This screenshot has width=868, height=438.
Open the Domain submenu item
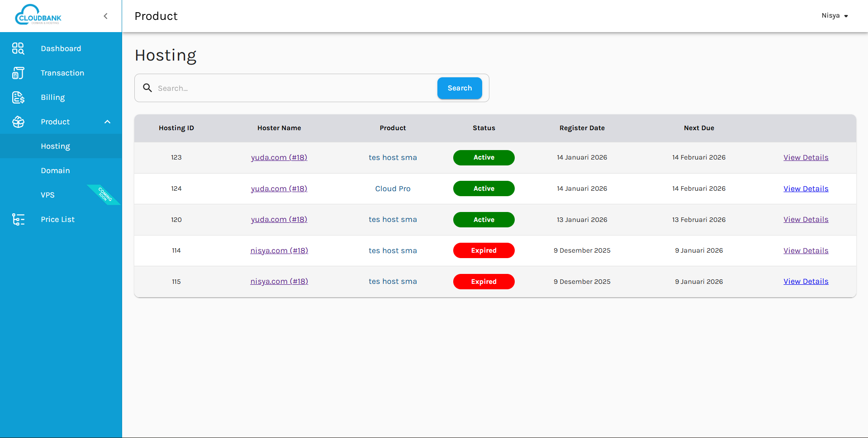pos(55,170)
